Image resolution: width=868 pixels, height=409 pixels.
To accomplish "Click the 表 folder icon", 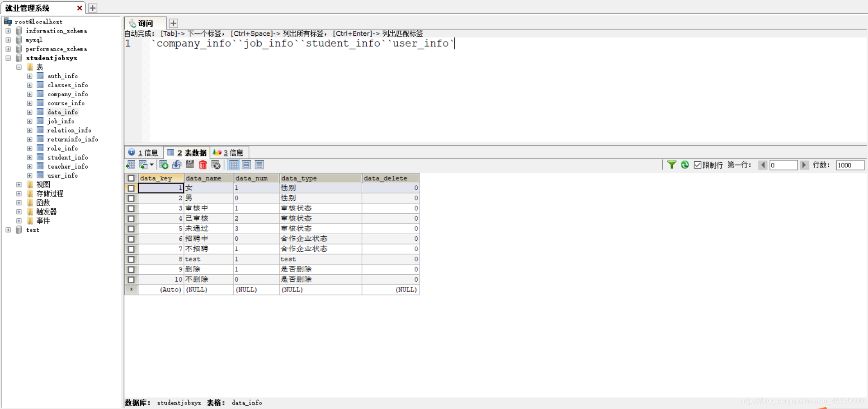I will 30,67.
